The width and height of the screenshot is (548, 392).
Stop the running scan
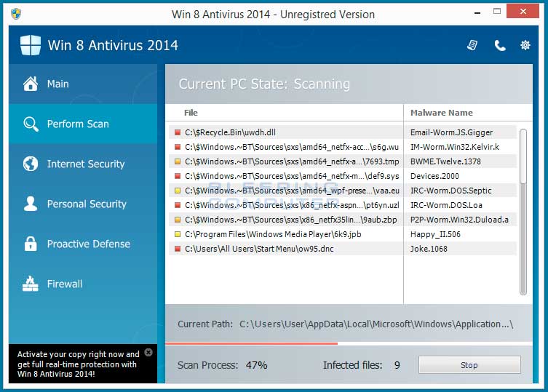(x=469, y=365)
